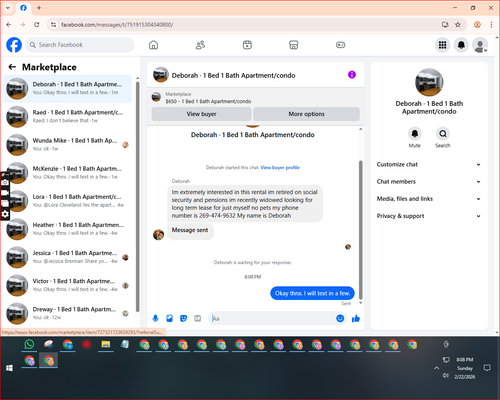Click the 'Okay thnx. I will text in a few.' bubble
Screen dimensions: 500x400
coord(312,293)
